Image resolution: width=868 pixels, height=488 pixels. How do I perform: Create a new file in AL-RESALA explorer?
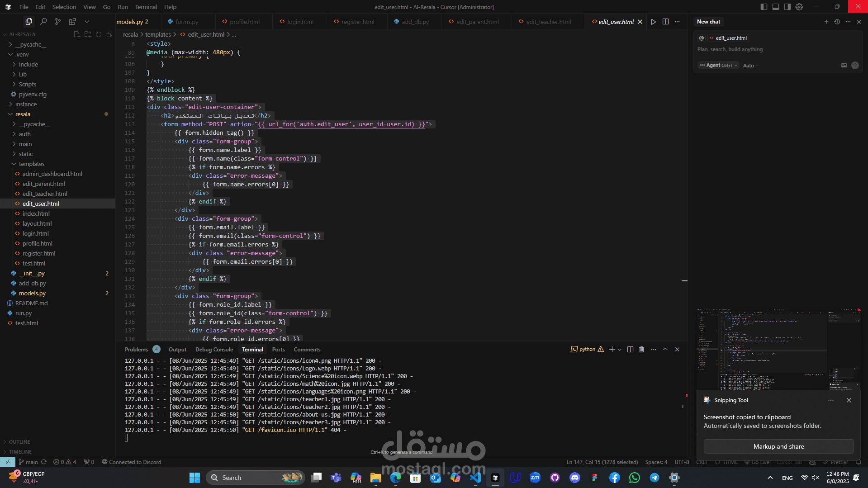[77, 34]
